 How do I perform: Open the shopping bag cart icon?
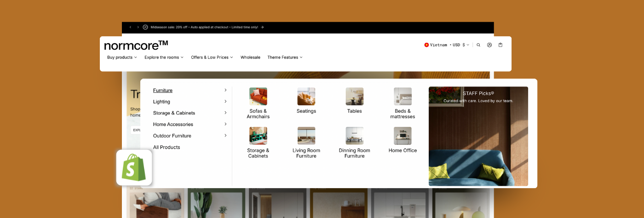(500, 45)
